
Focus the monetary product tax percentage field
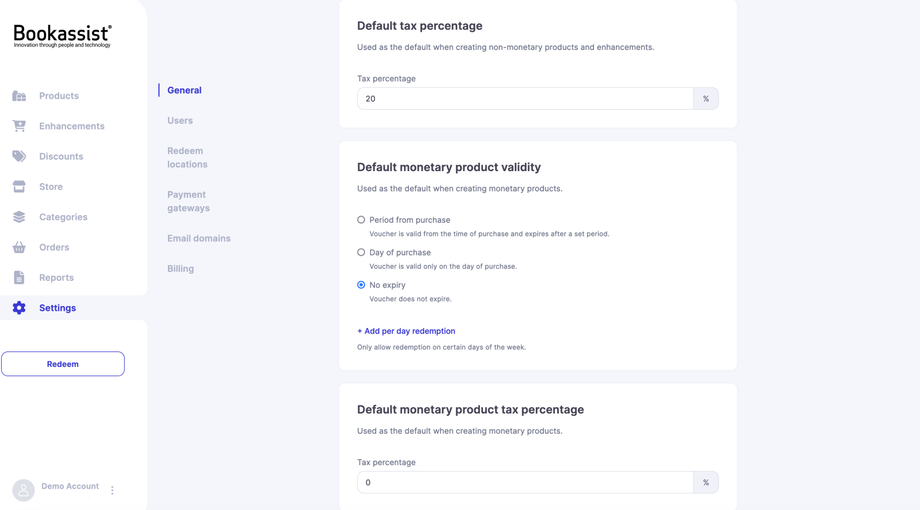(525, 483)
